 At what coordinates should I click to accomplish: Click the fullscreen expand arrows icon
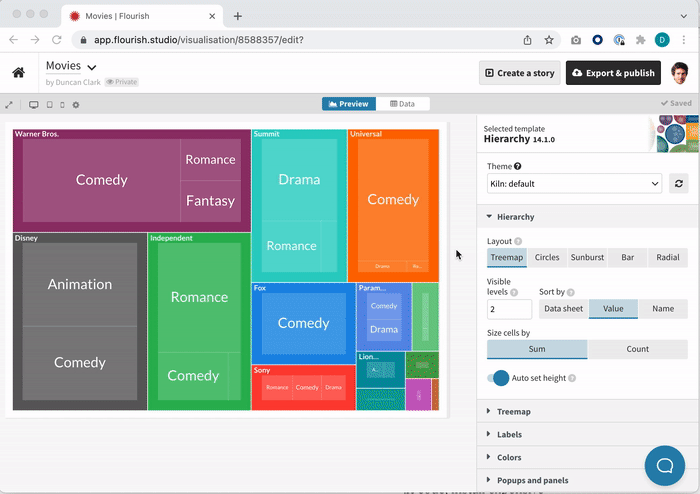pyautogui.click(x=9, y=105)
